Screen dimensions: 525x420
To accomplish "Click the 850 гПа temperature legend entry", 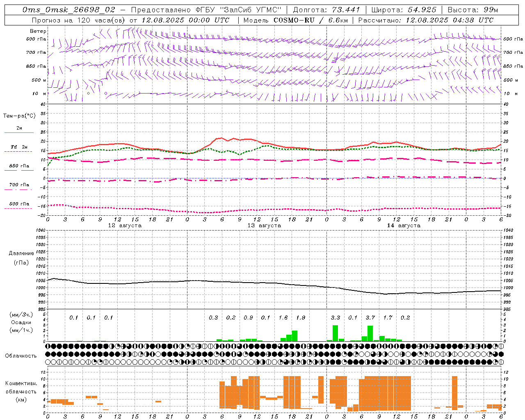I will [19, 166].
